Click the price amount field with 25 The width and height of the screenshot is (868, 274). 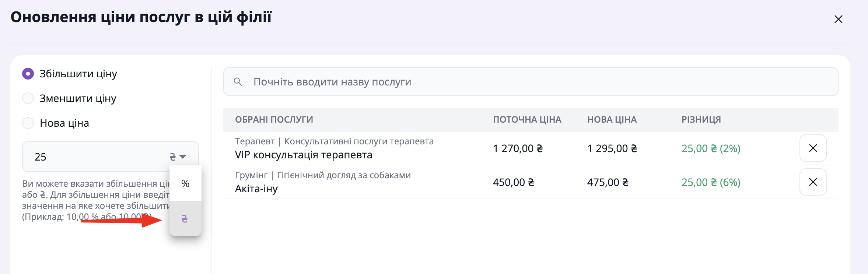pyautogui.click(x=96, y=157)
